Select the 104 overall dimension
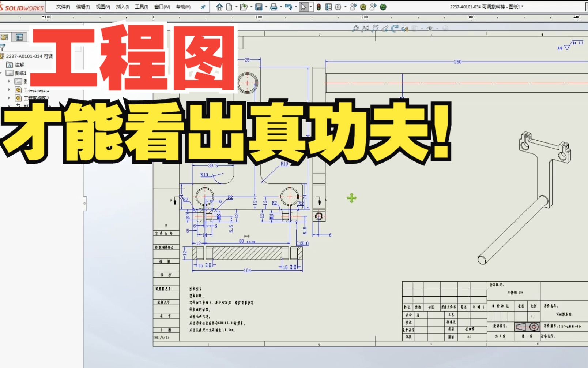Image resolution: width=588 pixels, height=368 pixels. click(x=247, y=271)
